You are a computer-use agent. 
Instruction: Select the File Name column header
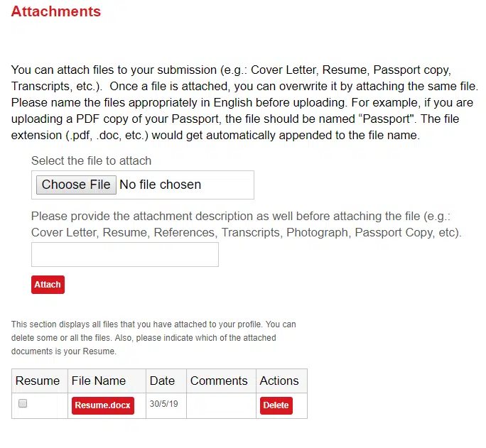pos(99,381)
